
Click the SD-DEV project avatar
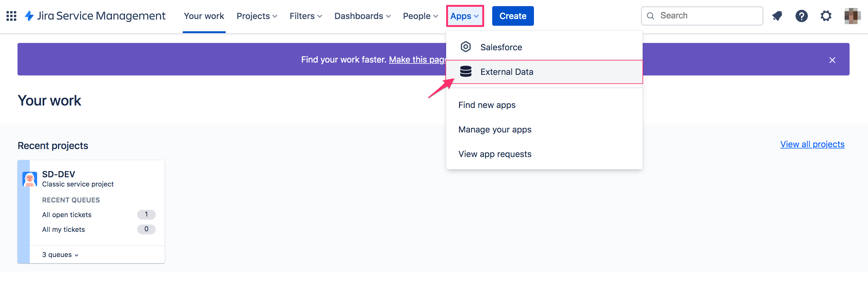[x=30, y=179]
